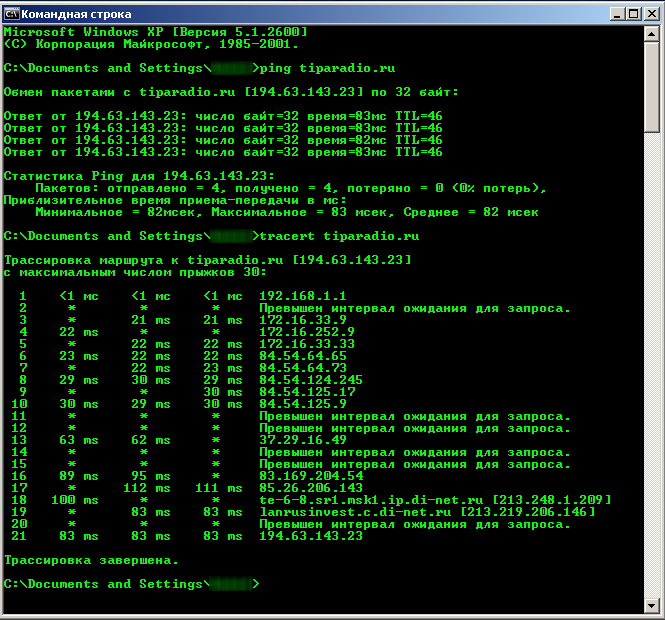665x620 pixels.
Task: Click hop 13 address 37.29.16.49
Action: tap(302, 440)
